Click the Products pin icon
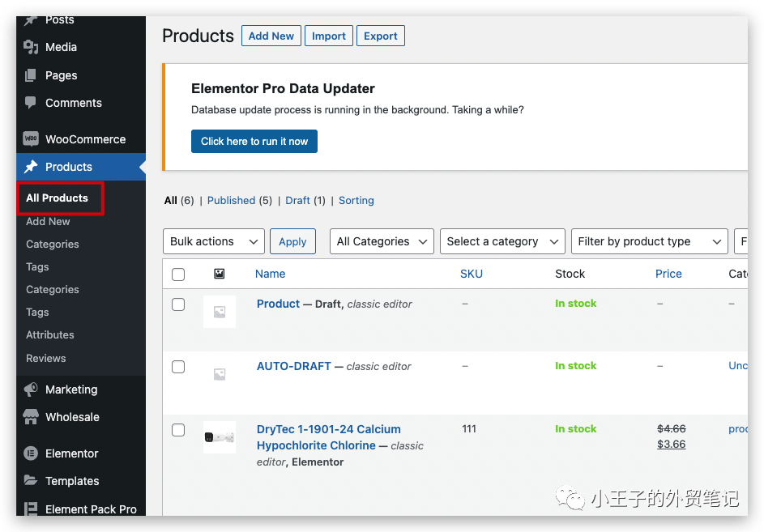Viewport: 764px width, 532px height. pos(31,167)
